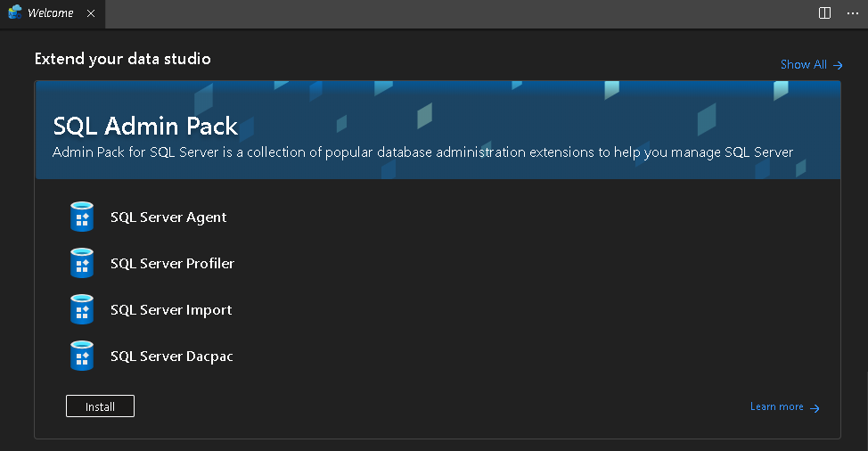This screenshot has width=868, height=451.
Task: Click the Azure Data Studio icon on Welcome tab
Action: [15, 13]
